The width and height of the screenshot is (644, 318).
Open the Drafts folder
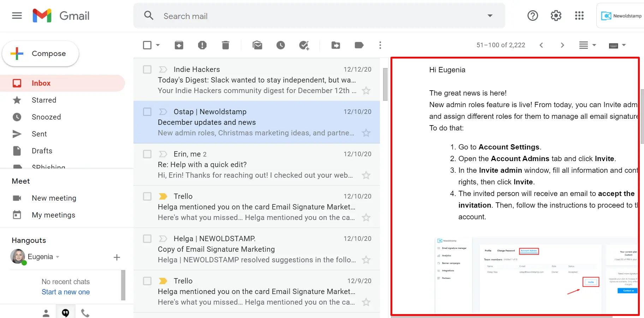click(62, 151)
